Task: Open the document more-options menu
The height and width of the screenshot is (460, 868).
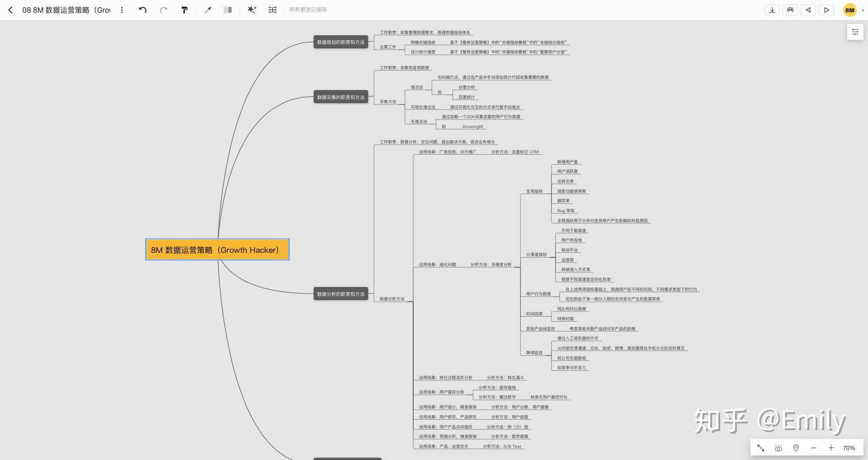Action: pos(122,10)
